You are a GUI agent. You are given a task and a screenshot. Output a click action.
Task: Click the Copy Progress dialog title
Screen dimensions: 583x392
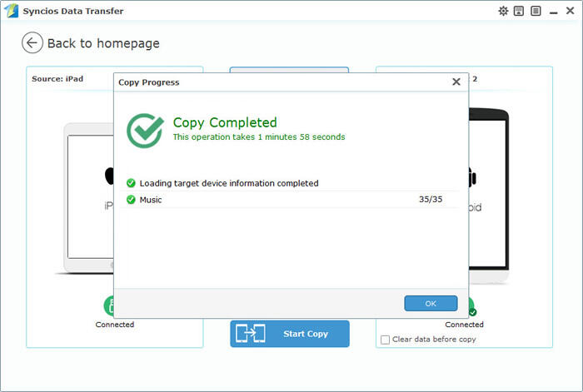click(149, 82)
